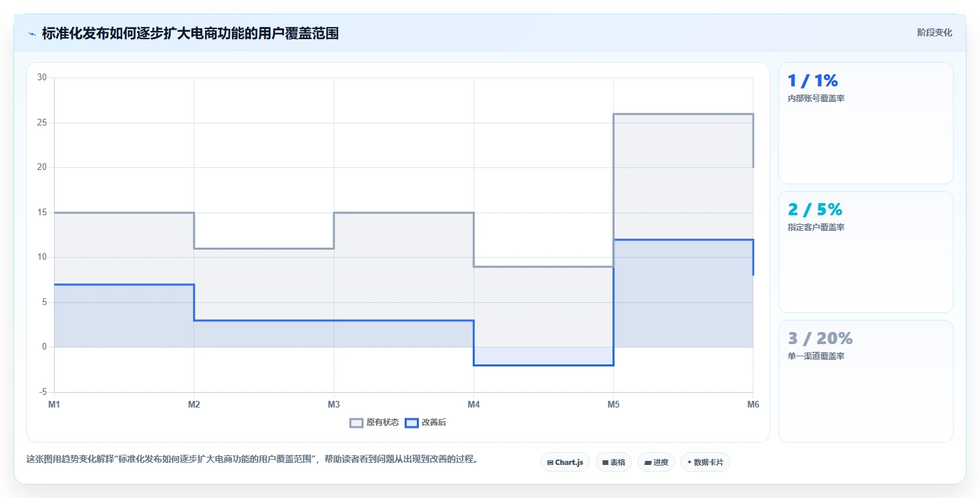The height and width of the screenshot is (498, 980).
Task: Click the chart title 标准化发布如何逐步扩大电商功能的用户覆盖范围
Action: coord(190,33)
